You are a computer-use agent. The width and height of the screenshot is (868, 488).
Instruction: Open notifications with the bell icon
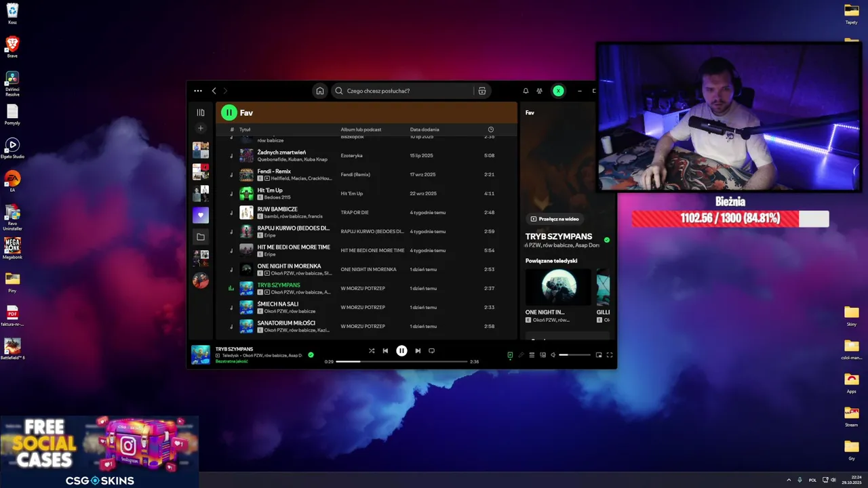526,91
